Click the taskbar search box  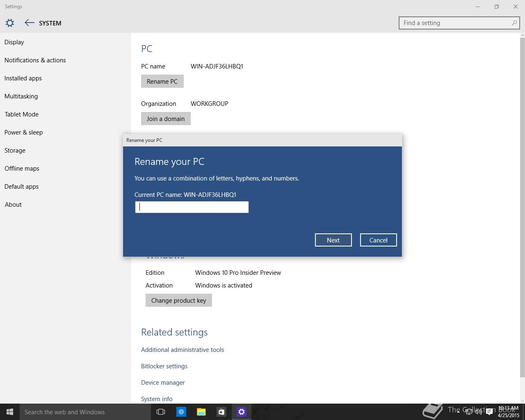pyautogui.click(x=85, y=412)
